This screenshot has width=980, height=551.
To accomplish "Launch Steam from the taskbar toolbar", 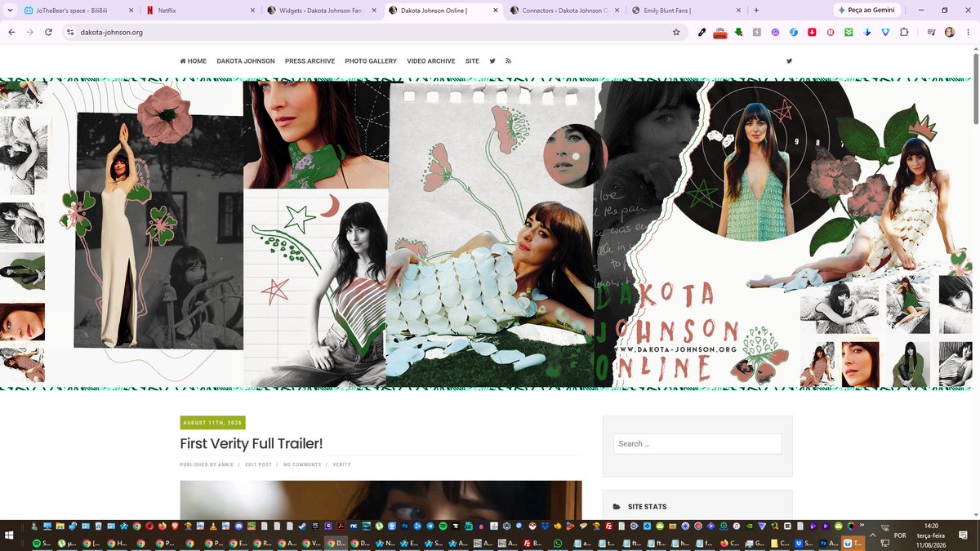I will [301, 526].
